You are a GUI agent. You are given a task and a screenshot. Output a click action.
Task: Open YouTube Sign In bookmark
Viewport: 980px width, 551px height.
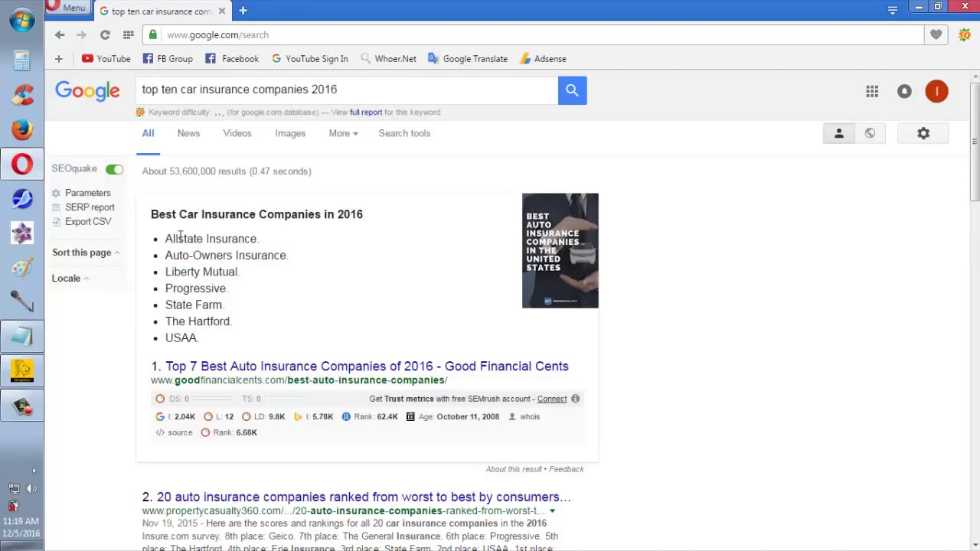coord(309,58)
